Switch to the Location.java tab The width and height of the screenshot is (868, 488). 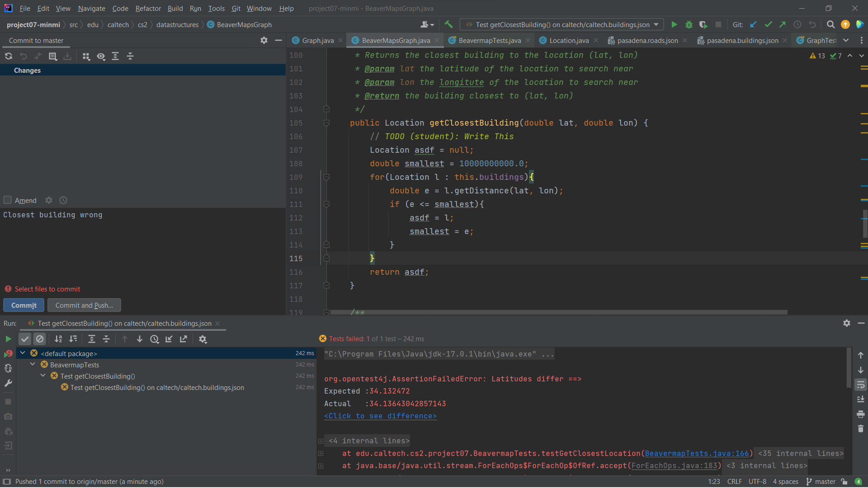568,40
